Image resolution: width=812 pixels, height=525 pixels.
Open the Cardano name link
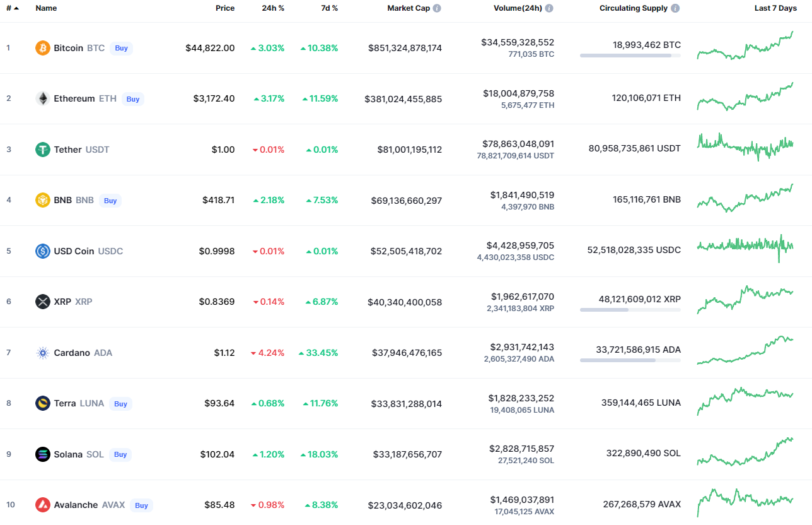coord(72,353)
